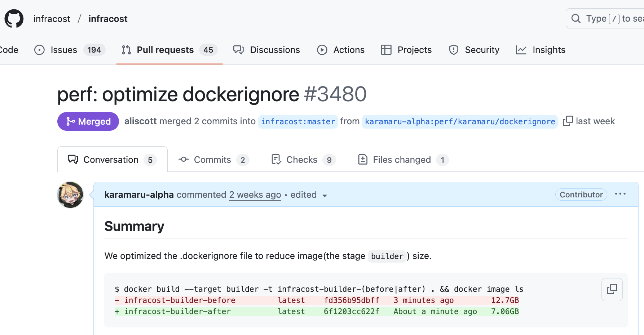
Task: Open the karamaru-alpha:perf/karamaru/dockerignore branch link
Action: (x=460, y=122)
